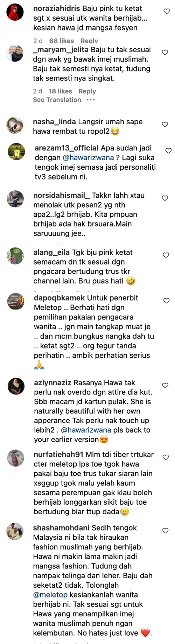Open the azlynnaziz username link
This screenshot has width=175, height=644.
pyautogui.click(x=52, y=383)
